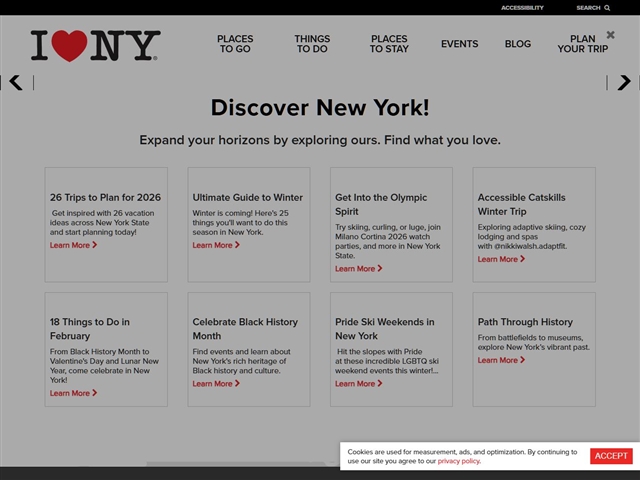Viewport: 640px width, 480px height.
Task: Click the 'Accessible Catskills Winter Trip' heading
Action: pyautogui.click(x=521, y=204)
